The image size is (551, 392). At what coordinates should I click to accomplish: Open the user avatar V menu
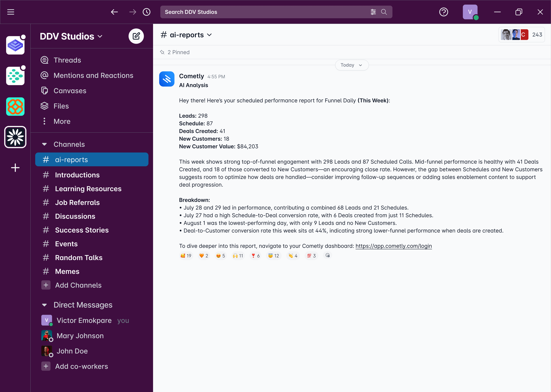pyautogui.click(x=470, y=12)
